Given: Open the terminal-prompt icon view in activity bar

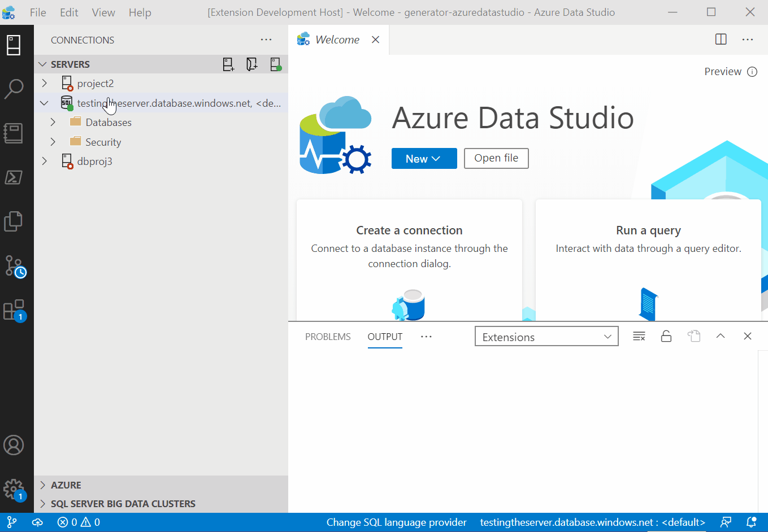Looking at the screenshot, I should (14, 177).
